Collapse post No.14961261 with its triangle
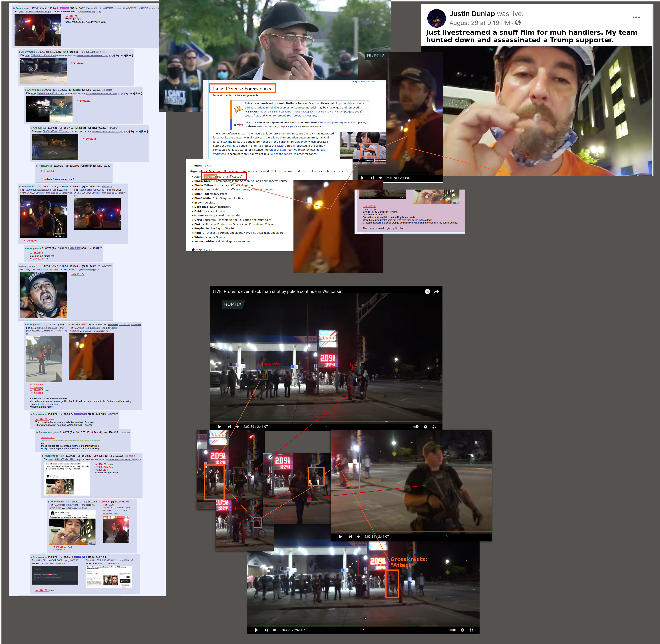The image size is (660, 644). click(x=25, y=90)
